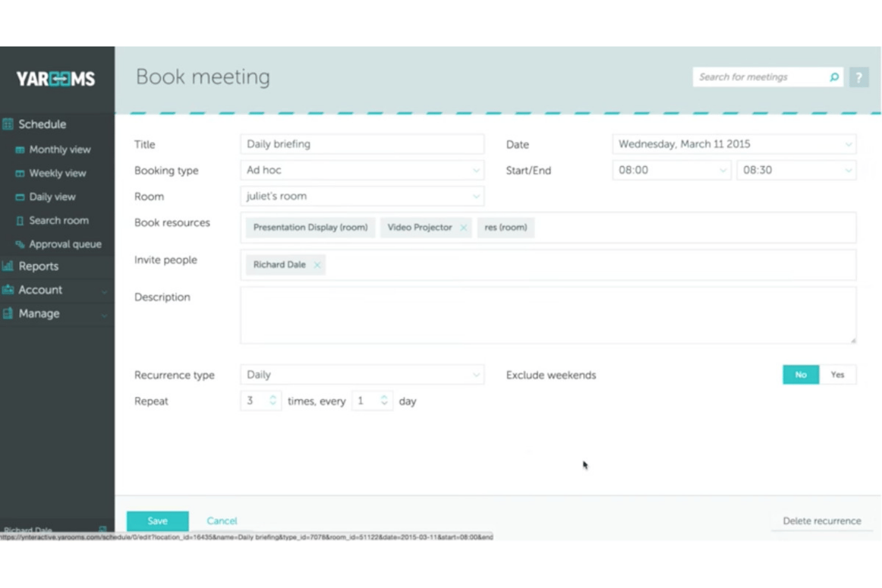This screenshot has height=588, width=882.
Task: Remove Richard Dale from invitees
Action: (317, 265)
